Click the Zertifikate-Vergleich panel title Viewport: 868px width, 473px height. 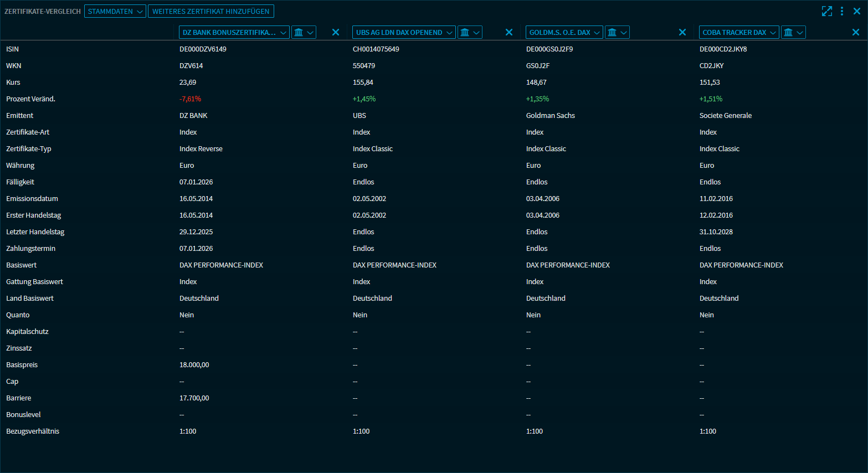(x=43, y=11)
